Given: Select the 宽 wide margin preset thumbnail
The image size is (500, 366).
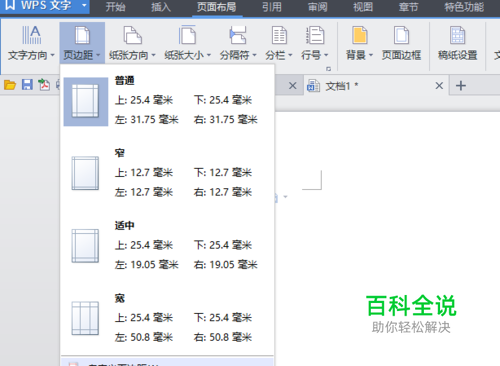Looking at the screenshot, I should pos(85,318).
